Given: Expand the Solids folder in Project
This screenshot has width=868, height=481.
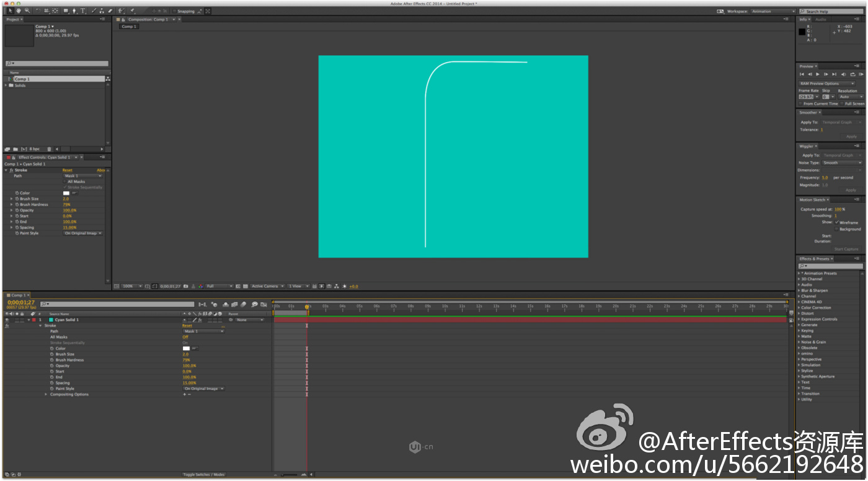Looking at the screenshot, I should tap(6, 86).
